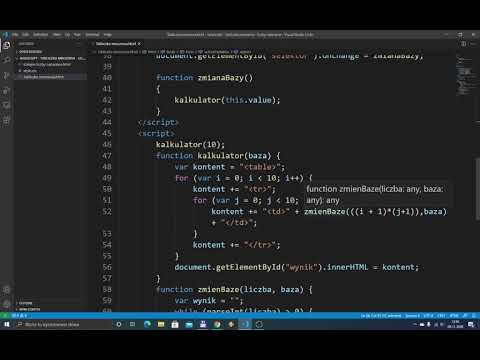
Task: Open the Search view in activity bar
Action: pyautogui.click(x=6, y=60)
